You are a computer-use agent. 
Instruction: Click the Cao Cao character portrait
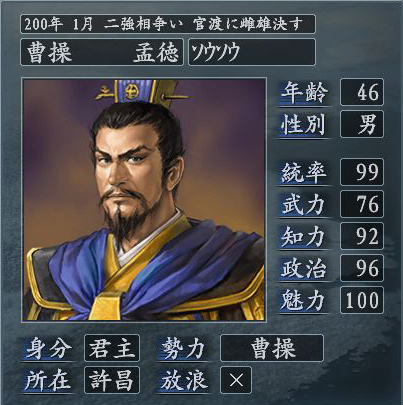point(144,200)
